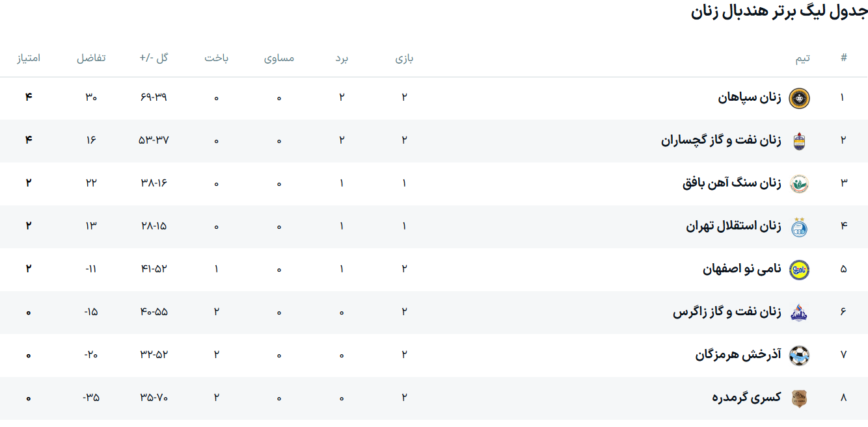Click the زنان سنگ آهن بافق logo
Image resolution: width=868 pixels, height=427 pixels.
(799, 184)
